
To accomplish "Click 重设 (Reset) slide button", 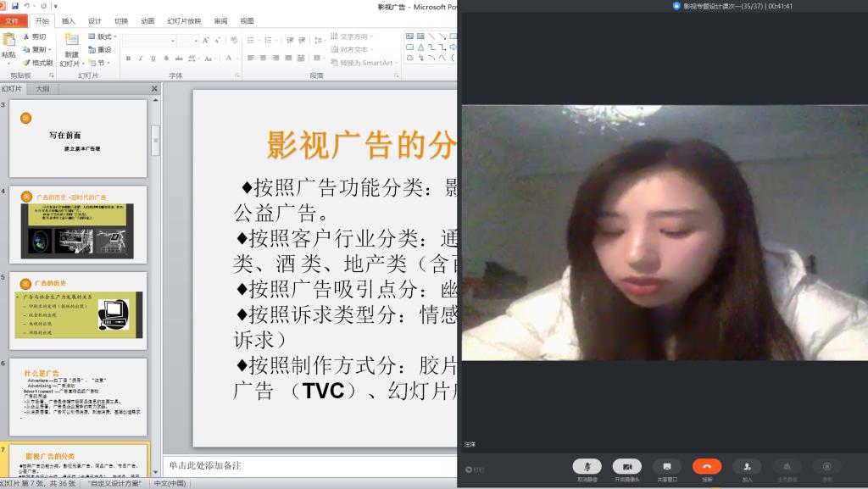I will (100, 49).
